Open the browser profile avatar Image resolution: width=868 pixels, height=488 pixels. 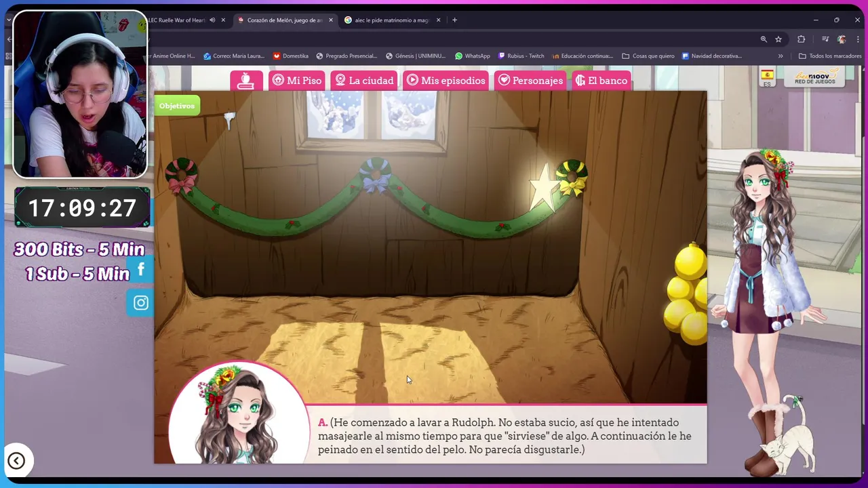coord(842,39)
